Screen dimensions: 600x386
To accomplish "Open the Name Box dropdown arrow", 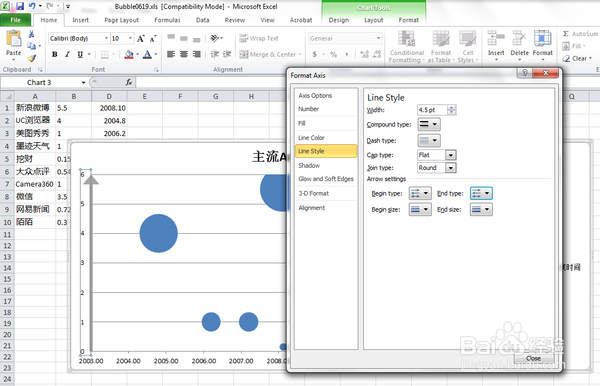I will point(83,82).
